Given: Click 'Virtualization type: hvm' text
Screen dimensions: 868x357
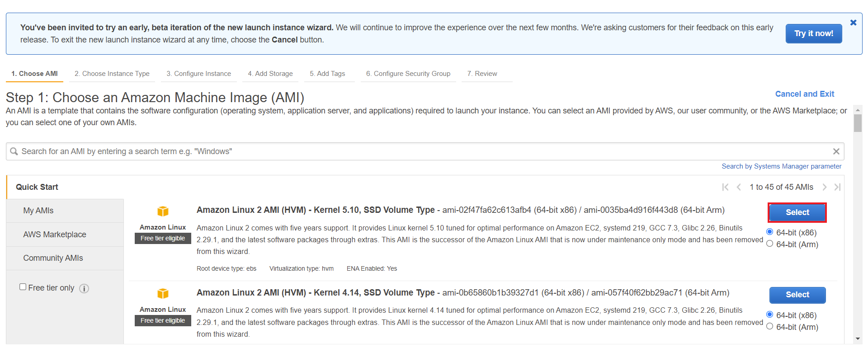Looking at the screenshot, I should (x=302, y=268).
